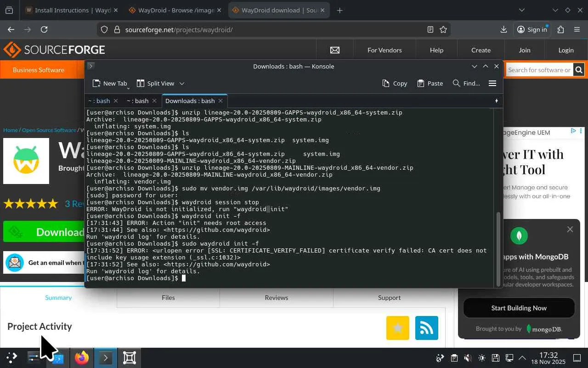
Task: Go back using Firefox's back arrow
Action: [11, 29]
